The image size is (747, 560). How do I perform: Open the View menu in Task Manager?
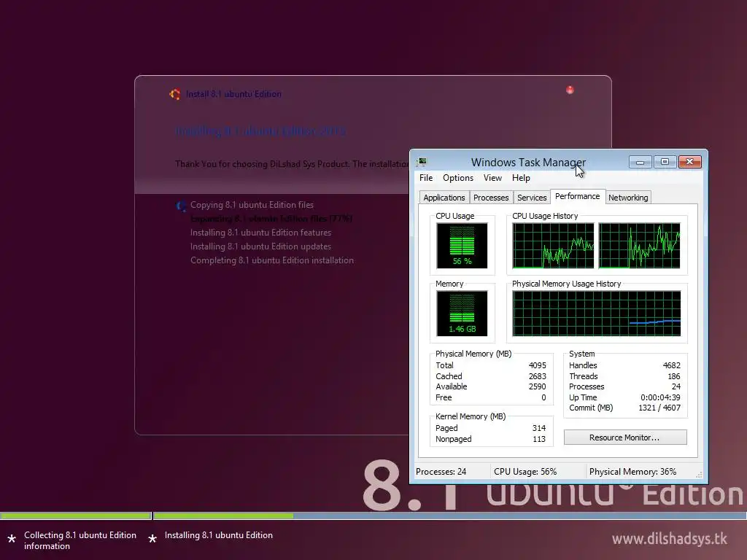click(x=492, y=178)
